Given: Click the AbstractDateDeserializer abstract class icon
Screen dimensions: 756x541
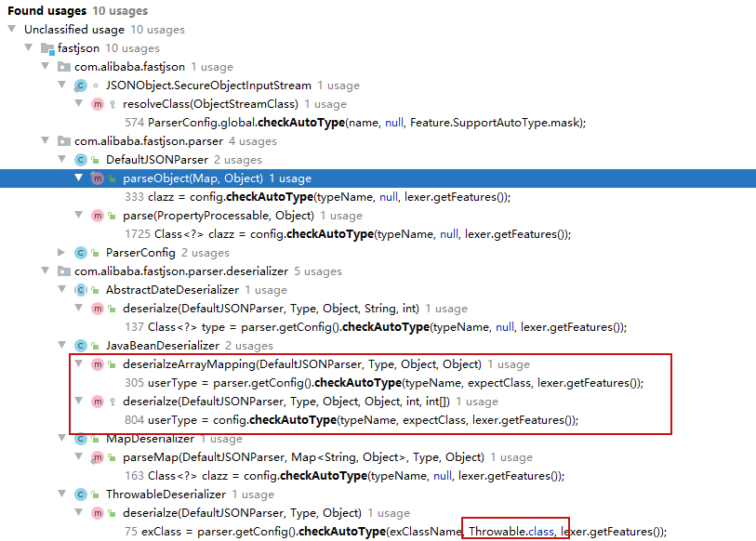Looking at the screenshot, I should [81, 290].
